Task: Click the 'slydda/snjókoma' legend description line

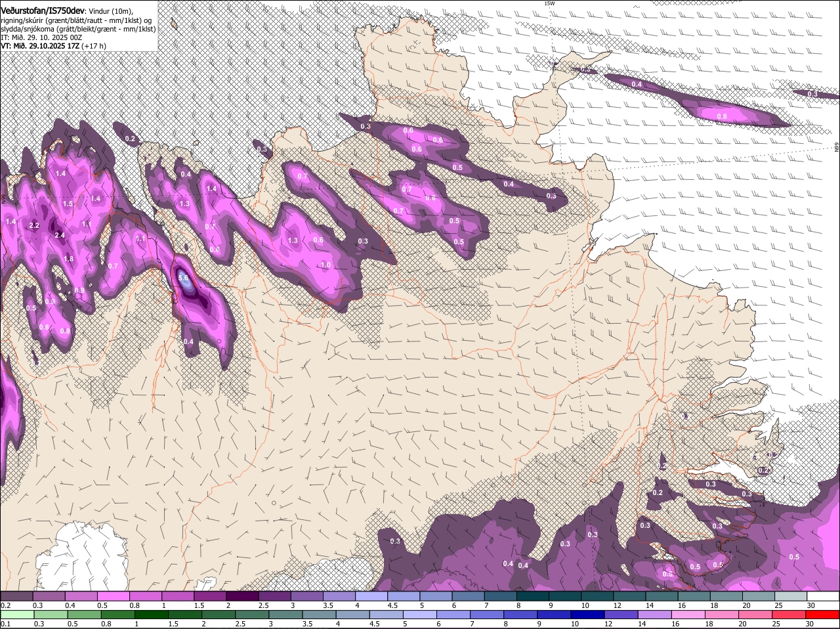Action: pyautogui.click(x=78, y=29)
